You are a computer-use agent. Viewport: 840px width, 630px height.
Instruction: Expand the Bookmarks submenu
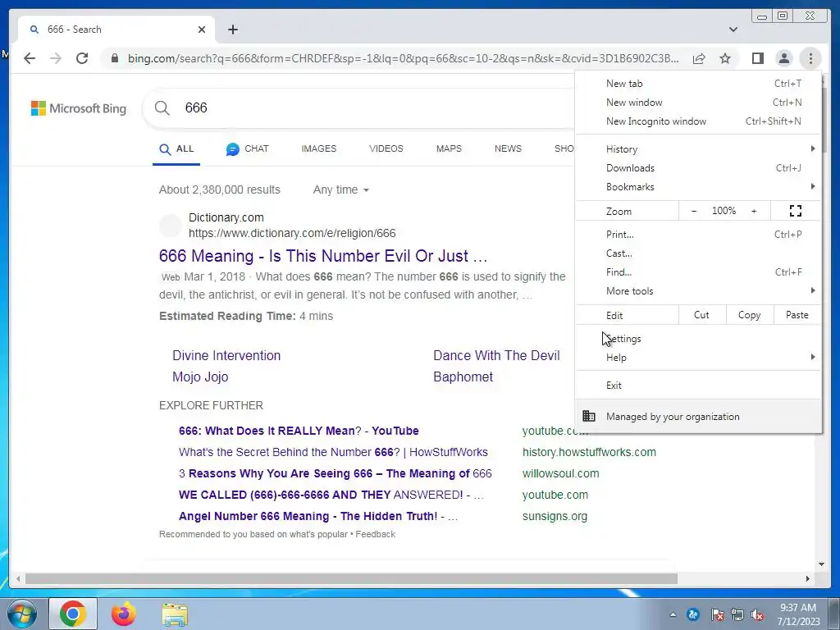pos(698,186)
